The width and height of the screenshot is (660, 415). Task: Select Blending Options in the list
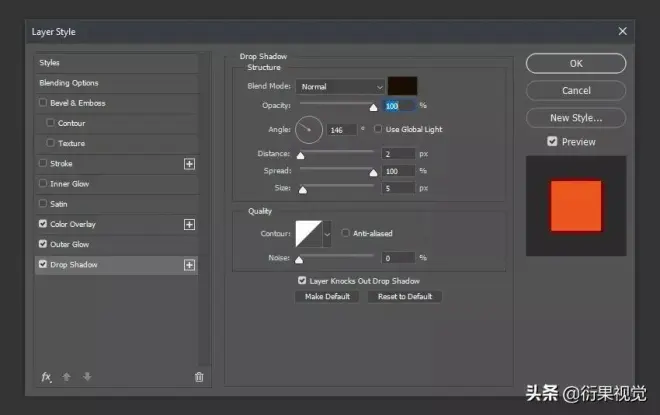click(x=117, y=83)
